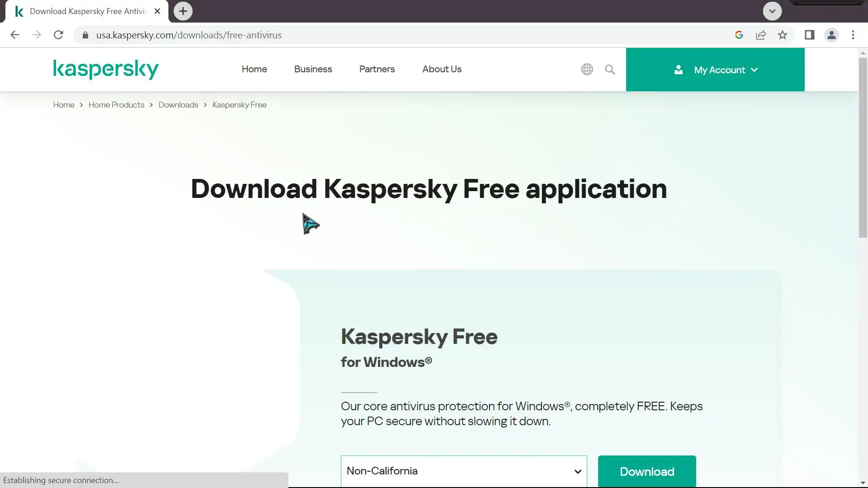The image size is (868, 488).
Task: Expand the tab search chevron button
Action: click(x=772, y=11)
